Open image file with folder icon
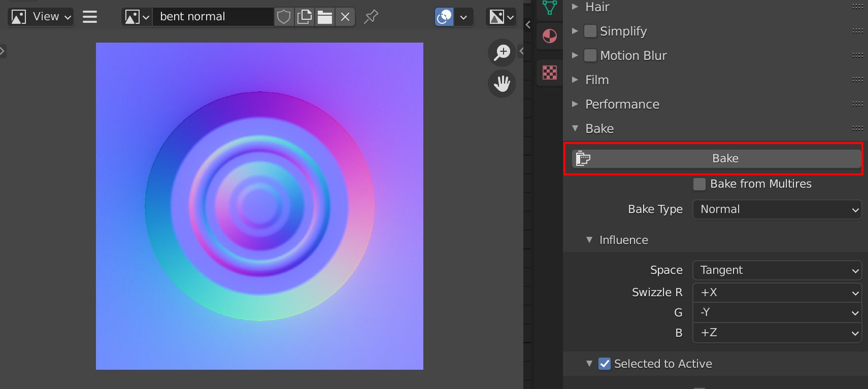The width and height of the screenshot is (868, 389). coord(325,17)
